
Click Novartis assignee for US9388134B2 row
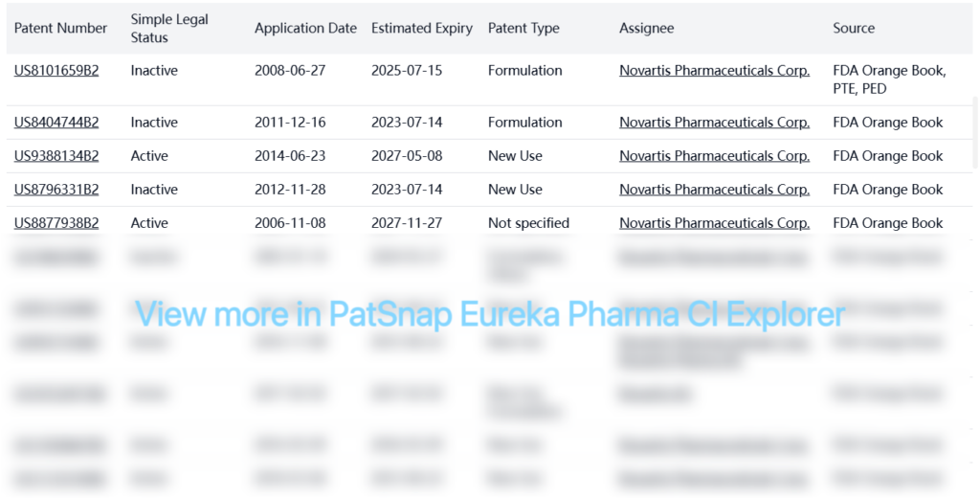coord(714,156)
